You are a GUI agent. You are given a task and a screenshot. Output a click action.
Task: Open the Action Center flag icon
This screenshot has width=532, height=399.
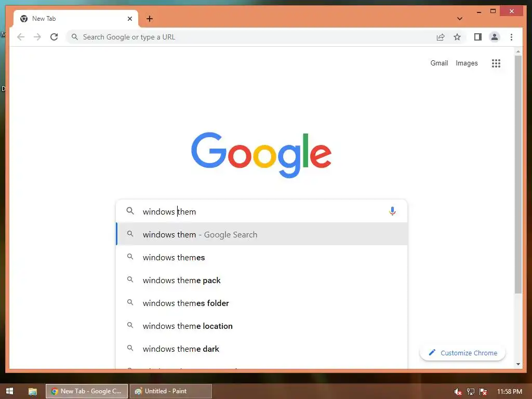pos(483,392)
